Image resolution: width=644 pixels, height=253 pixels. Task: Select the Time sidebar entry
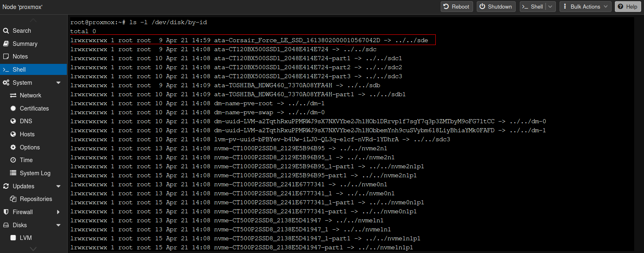[34, 160]
